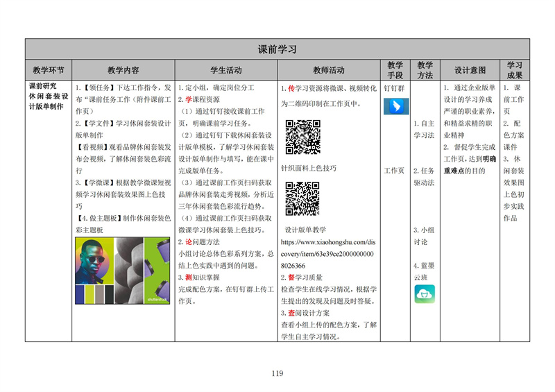Click the 课前研究 cell text

point(42,86)
